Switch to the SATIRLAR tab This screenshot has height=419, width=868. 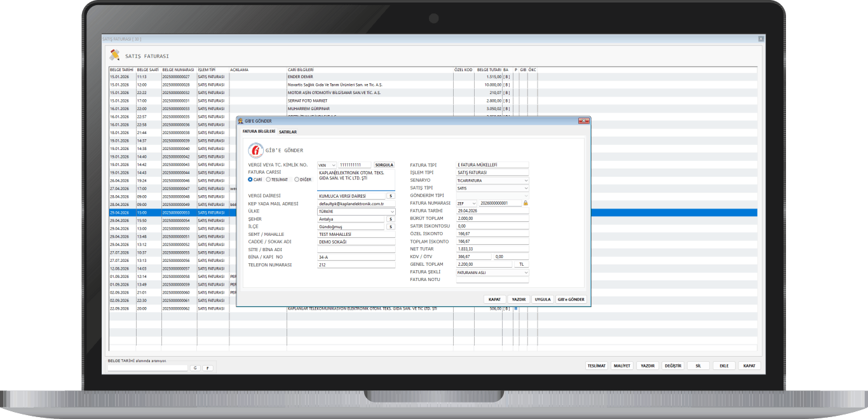tap(288, 132)
